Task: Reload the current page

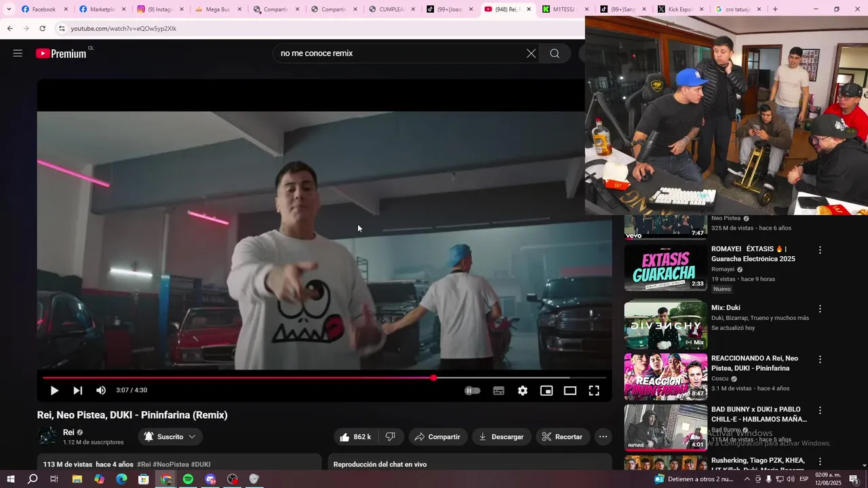Action: click(42, 28)
